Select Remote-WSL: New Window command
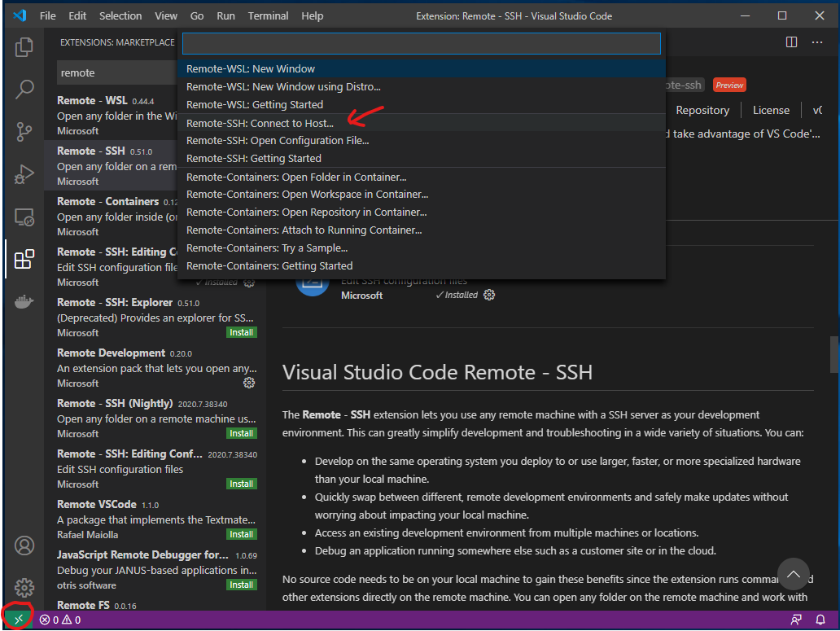The height and width of the screenshot is (631, 840). (422, 68)
